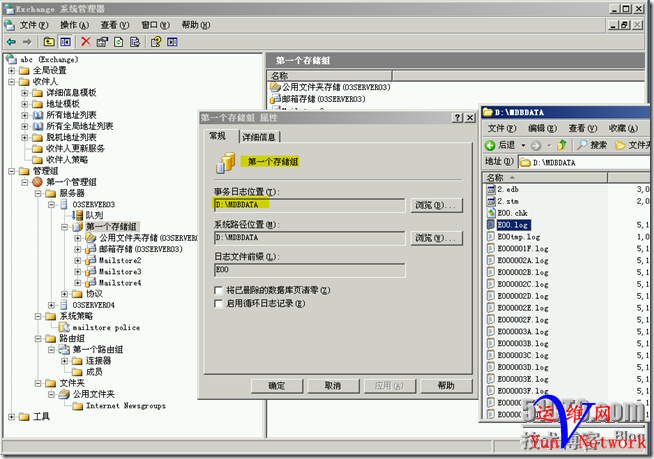Open the View menu in Exchange manager

tap(115, 25)
